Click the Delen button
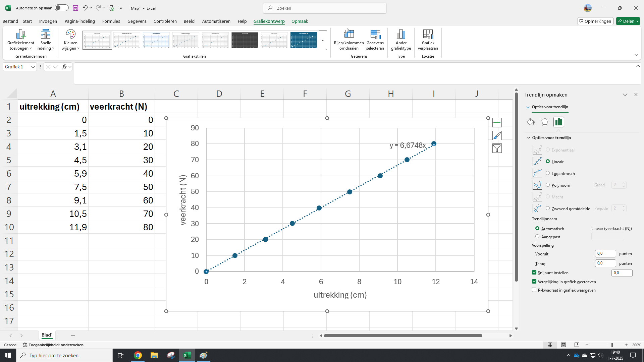The height and width of the screenshot is (362, 644). pyautogui.click(x=626, y=21)
